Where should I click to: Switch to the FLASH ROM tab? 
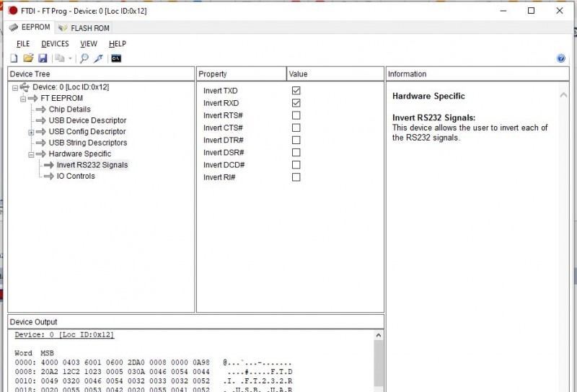tap(84, 28)
